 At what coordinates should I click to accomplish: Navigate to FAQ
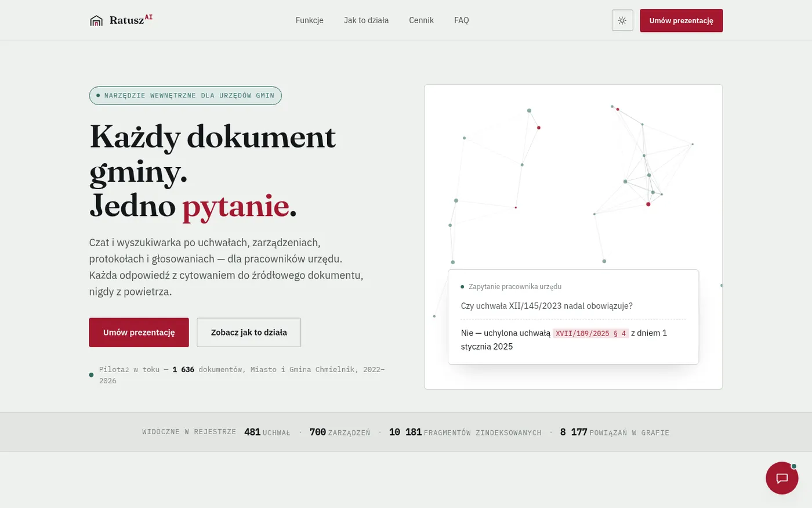pos(462,20)
